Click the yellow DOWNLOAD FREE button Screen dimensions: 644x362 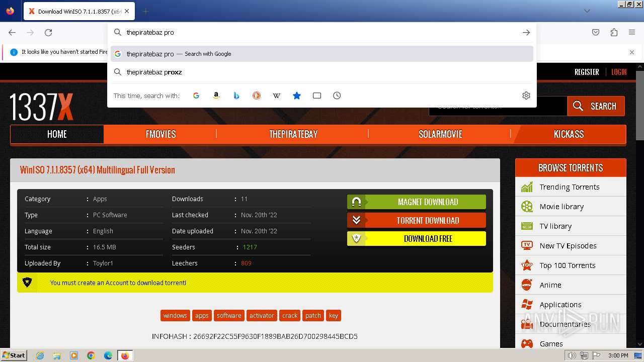417,239
